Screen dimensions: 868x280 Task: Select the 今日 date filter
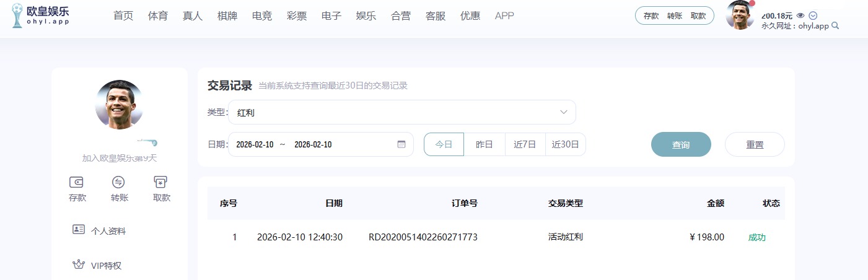tap(444, 144)
